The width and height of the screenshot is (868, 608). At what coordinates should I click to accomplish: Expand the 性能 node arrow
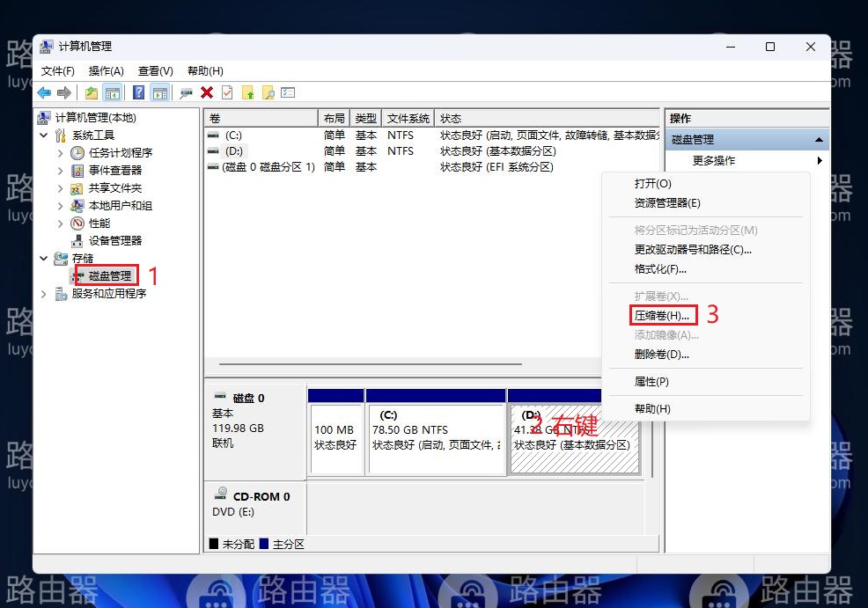pos(61,223)
